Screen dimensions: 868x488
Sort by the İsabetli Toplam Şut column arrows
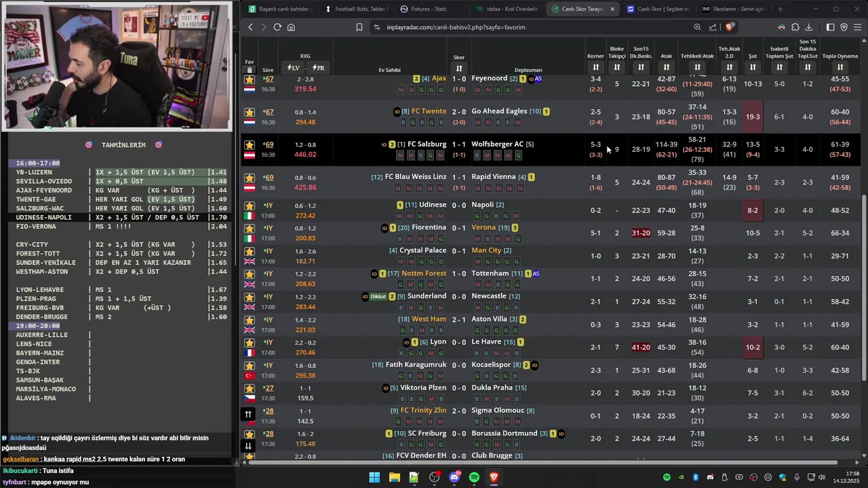[x=780, y=67]
